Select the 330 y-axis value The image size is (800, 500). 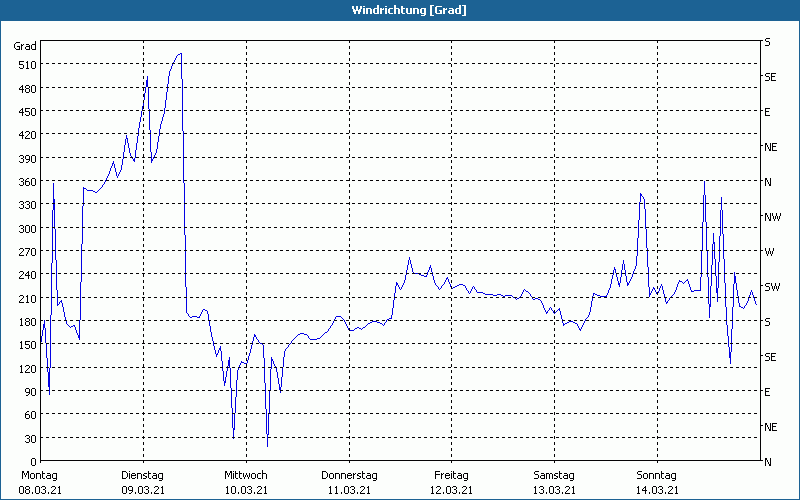point(28,205)
